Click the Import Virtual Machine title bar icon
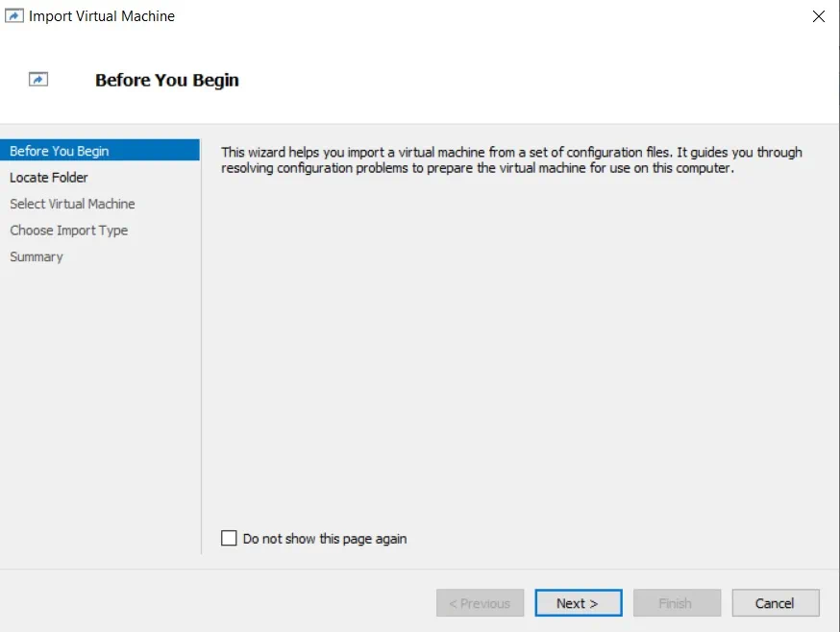This screenshot has height=632, width=840. [x=14, y=16]
